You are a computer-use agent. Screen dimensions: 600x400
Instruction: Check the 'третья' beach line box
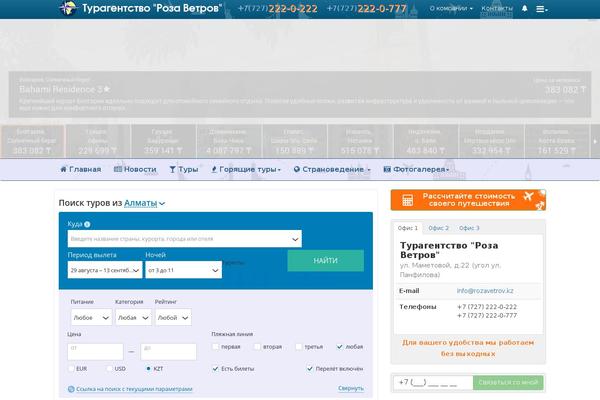coord(298,347)
